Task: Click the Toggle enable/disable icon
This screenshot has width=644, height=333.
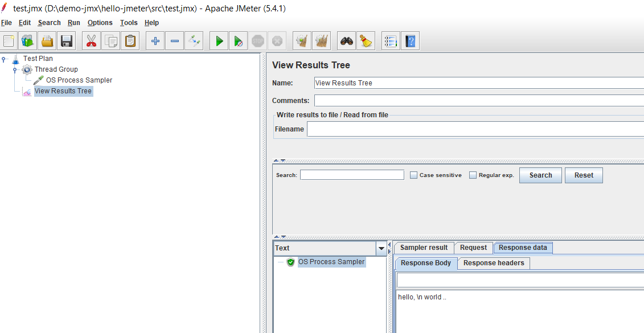Action: [x=194, y=40]
